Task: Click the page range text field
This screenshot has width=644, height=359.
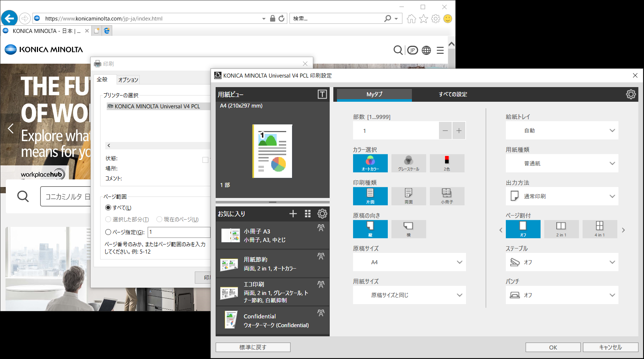Action: (x=179, y=232)
